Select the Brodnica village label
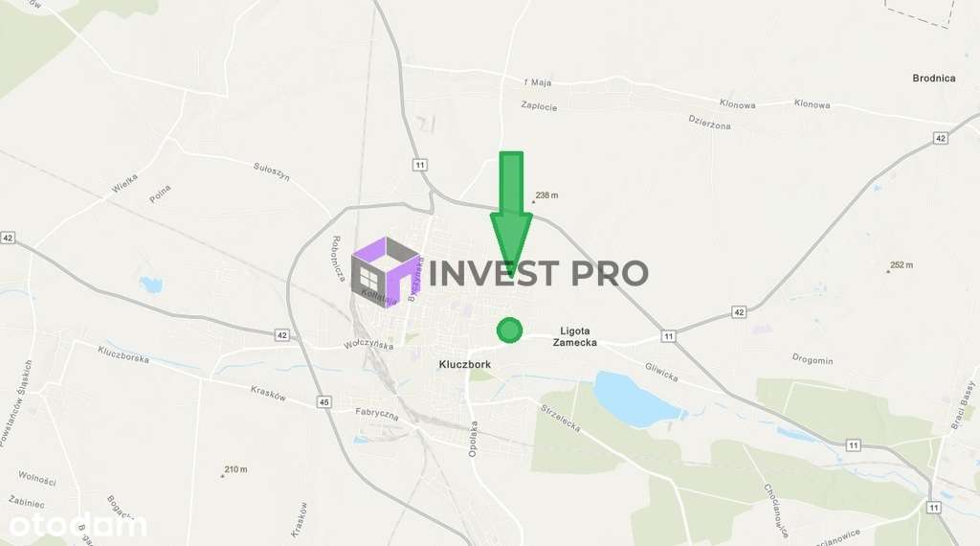This screenshot has height=546, width=980. [x=934, y=79]
